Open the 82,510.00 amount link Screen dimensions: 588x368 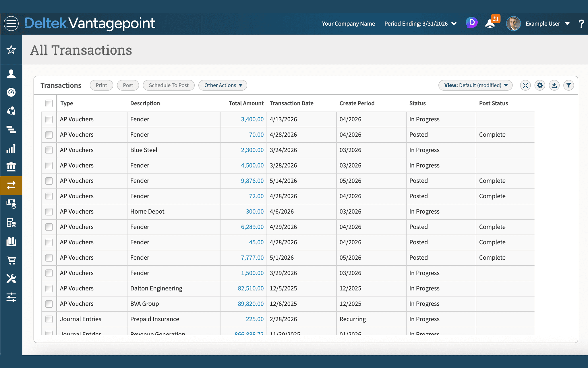pos(250,288)
